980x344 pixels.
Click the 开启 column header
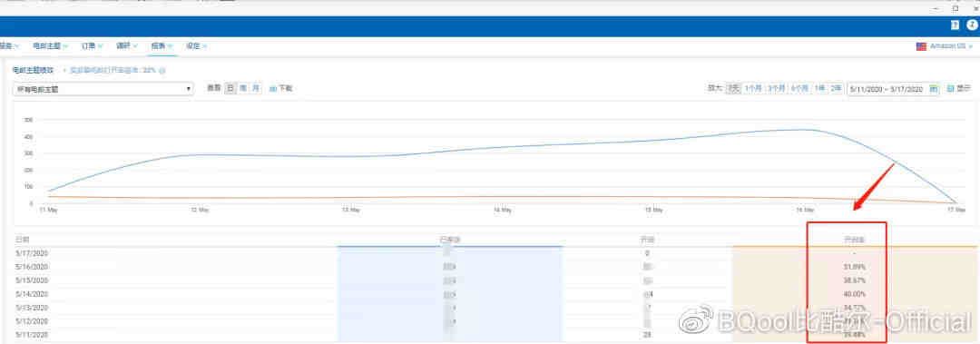point(647,240)
